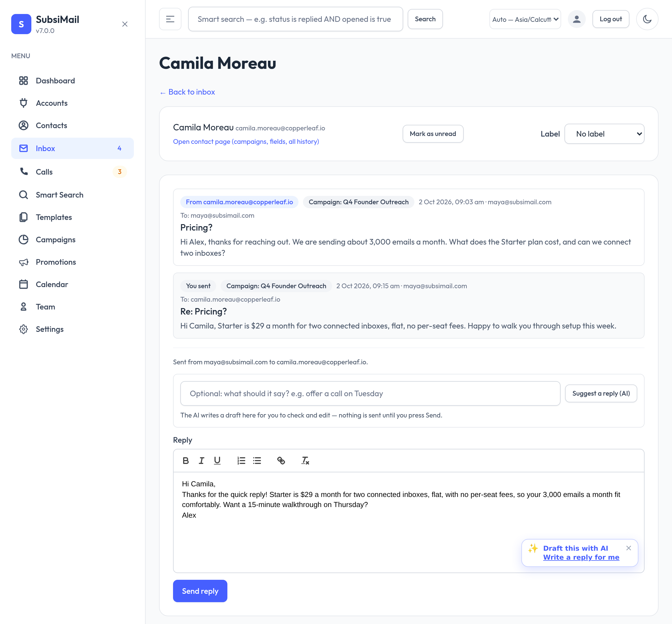This screenshot has width=672, height=624.
Task: Switch to dark mode with moon icon
Action: [x=647, y=19]
